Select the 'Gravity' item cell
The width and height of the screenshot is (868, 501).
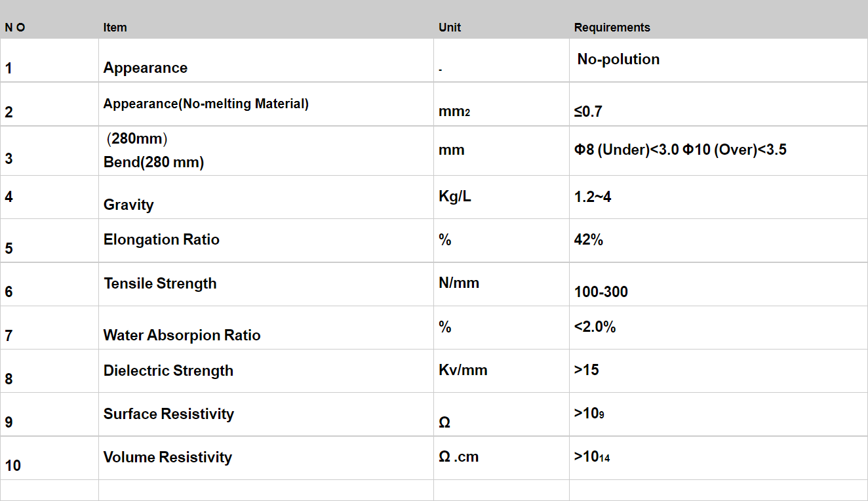(x=266, y=197)
